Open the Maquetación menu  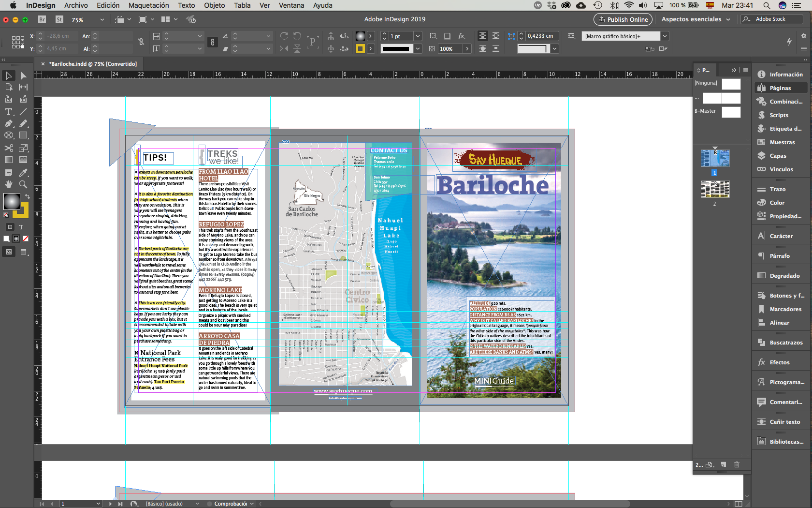coord(148,5)
